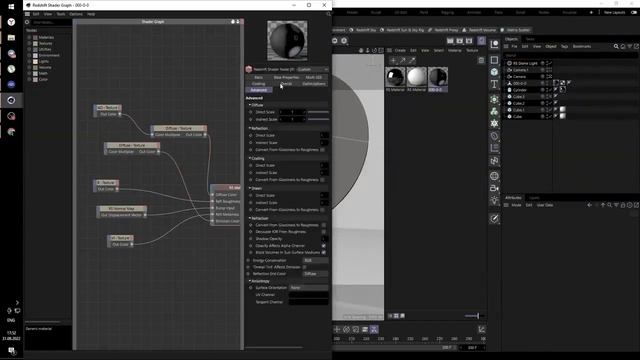Click the Redshift Shader Node icon
Image resolution: width=640 pixels, height=360 pixels.
249,69
